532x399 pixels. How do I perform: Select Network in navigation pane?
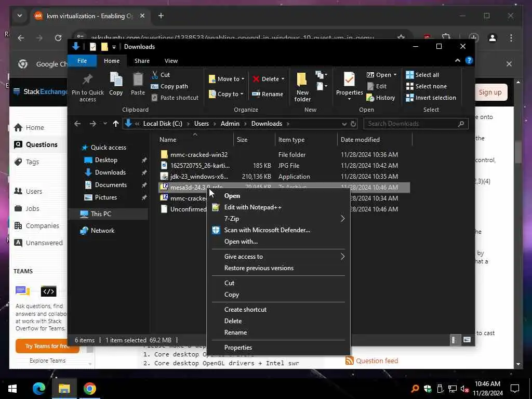click(102, 231)
